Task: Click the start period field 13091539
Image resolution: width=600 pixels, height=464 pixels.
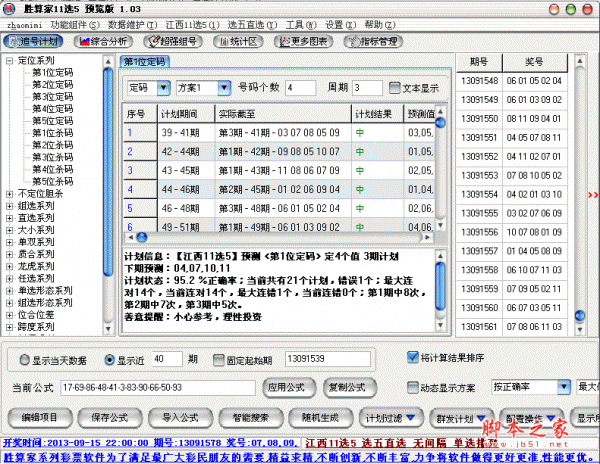Action: click(x=328, y=359)
